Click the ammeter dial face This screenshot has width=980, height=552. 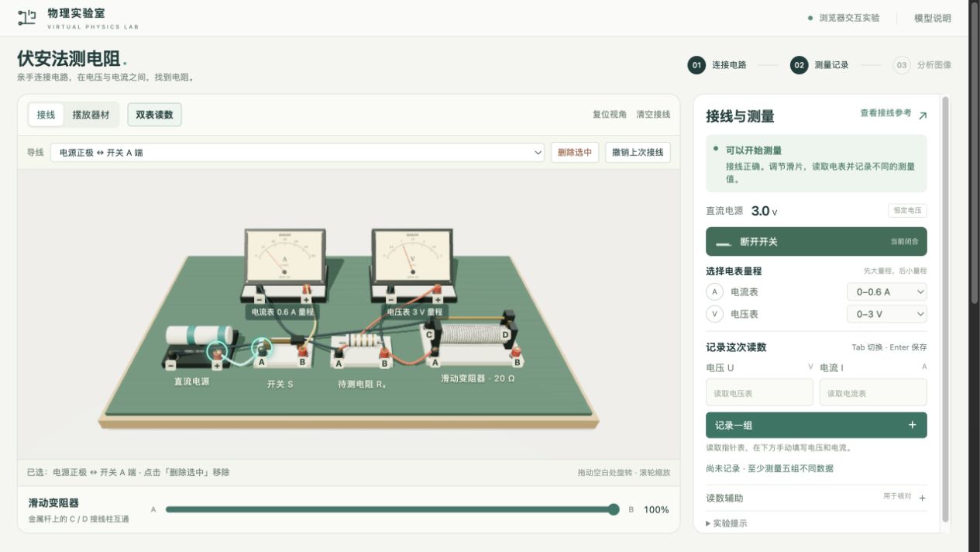(x=284, y=257)
